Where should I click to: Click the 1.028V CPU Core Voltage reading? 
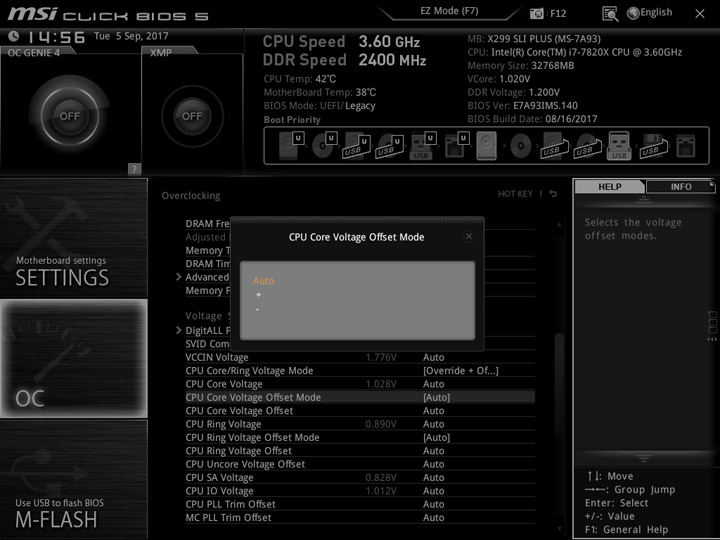381,384
